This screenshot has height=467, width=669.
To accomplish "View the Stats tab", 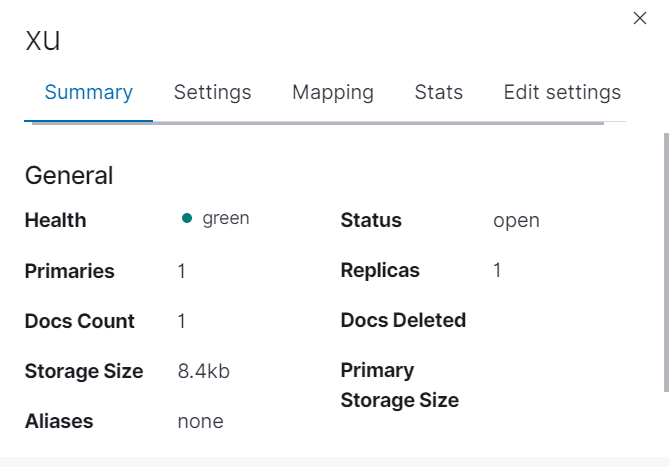I will pos(439,93).
